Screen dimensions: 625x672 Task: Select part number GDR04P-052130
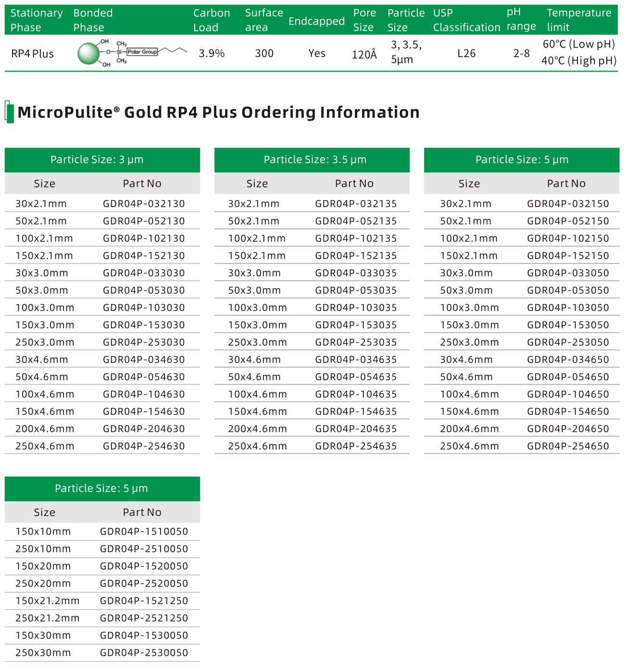point(144,221)
